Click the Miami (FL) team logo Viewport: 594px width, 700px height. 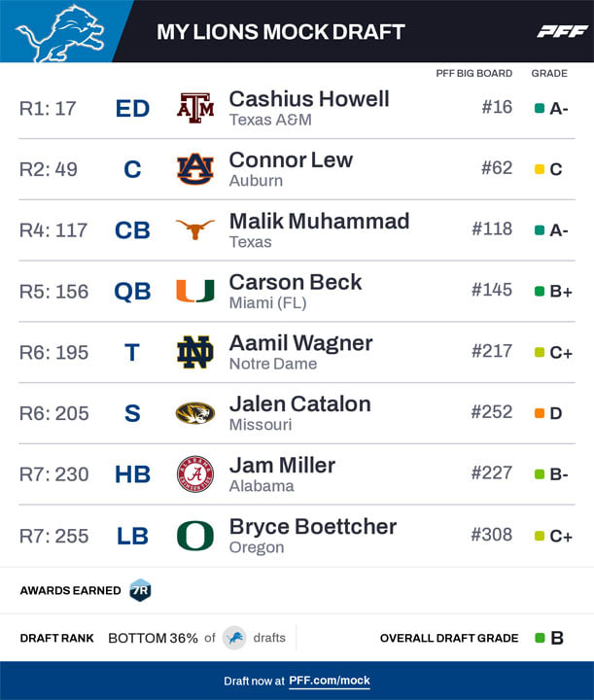coord(195,291)
